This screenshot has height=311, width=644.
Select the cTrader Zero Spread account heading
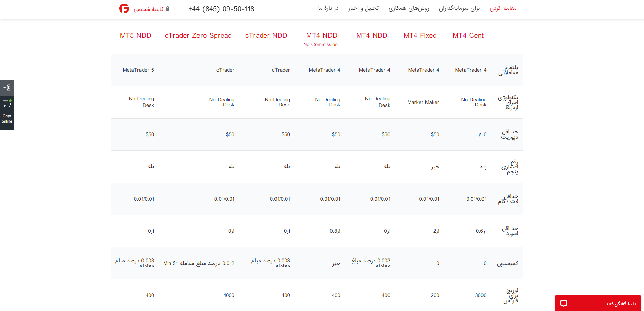tap(198, 36)
